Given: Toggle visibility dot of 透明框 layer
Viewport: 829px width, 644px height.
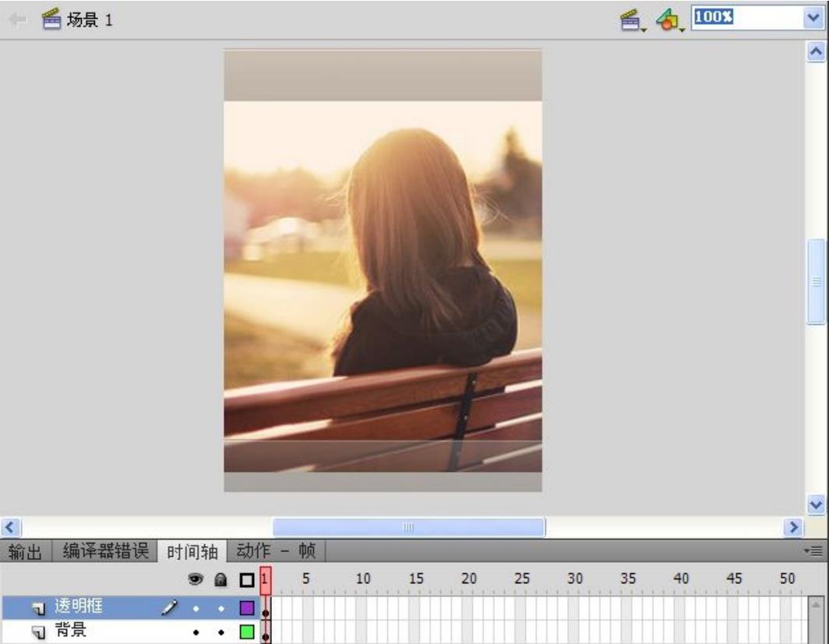Looking at the screenshot, I should point(196,608).
